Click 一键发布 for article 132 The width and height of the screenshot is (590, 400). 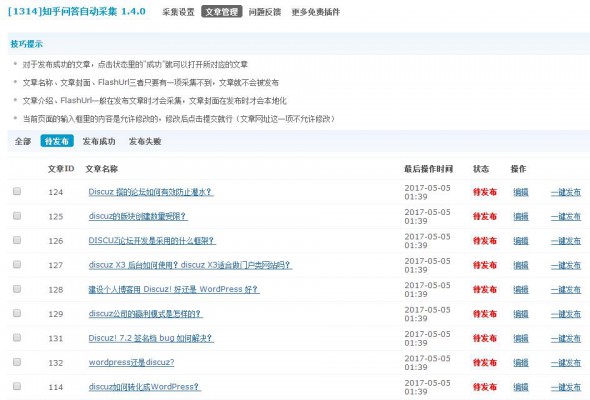click(x=566, y=363)
